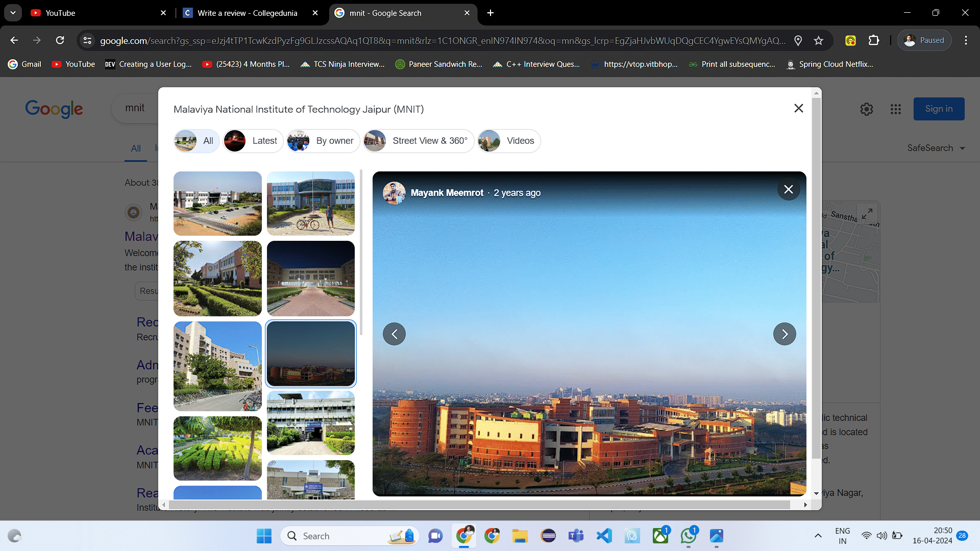980x551 pixels.
Task: Filter photos by Latest
Action: tap(253, 141)
